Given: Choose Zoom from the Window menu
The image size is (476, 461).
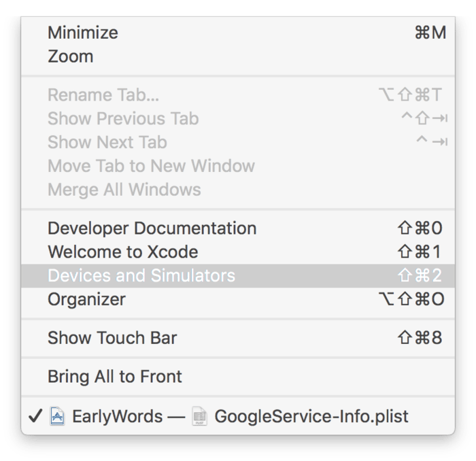Looking at the screenshot, I should click(71, 56).
